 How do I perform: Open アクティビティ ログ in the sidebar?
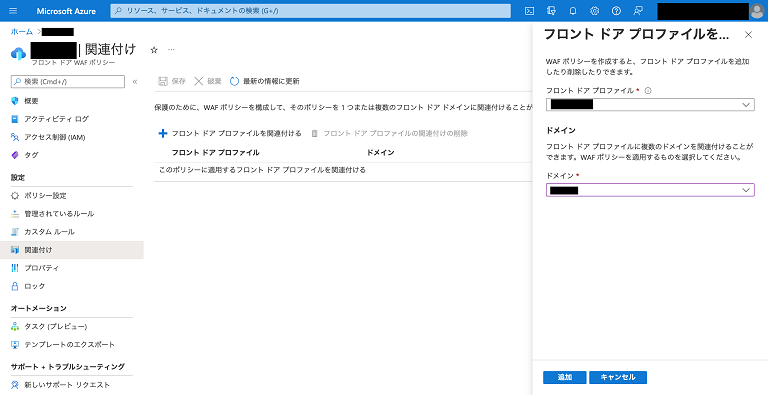click(56, 118)
